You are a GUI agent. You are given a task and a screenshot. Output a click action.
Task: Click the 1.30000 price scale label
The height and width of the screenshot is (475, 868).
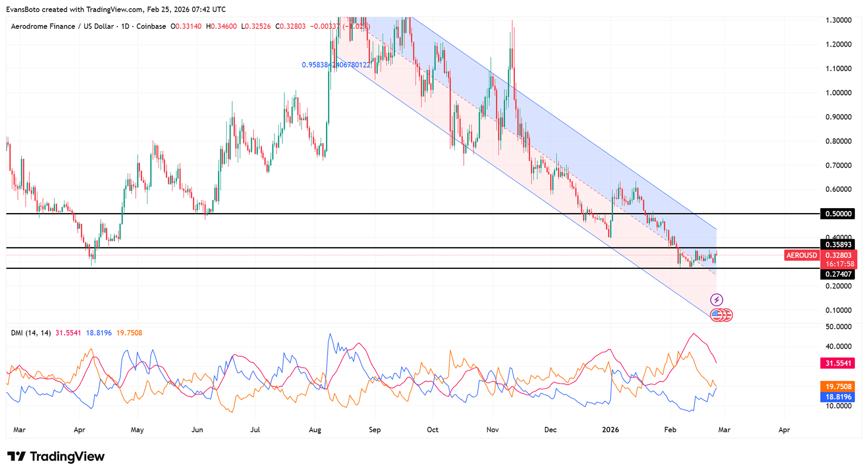click(x=838, y=20)
